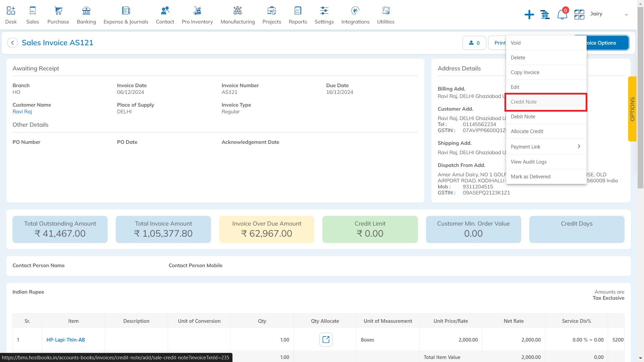
Task: Select Mark as Delivered entry
Action: click(x=546, y=177)
